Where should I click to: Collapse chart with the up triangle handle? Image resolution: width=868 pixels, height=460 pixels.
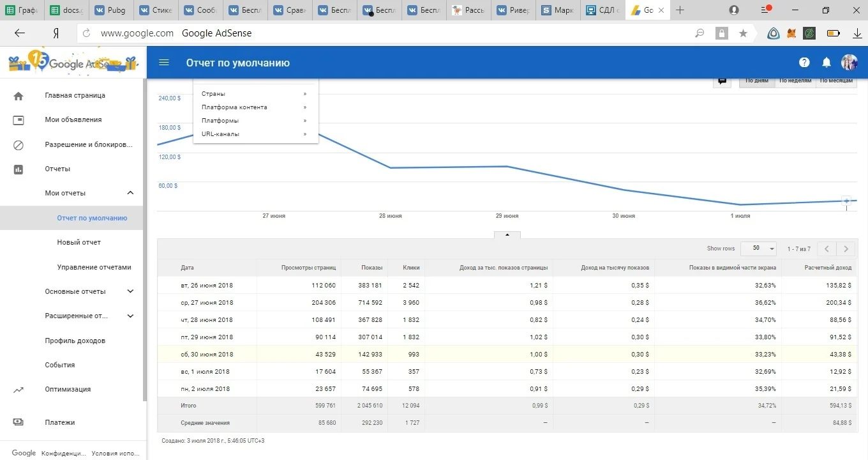pos(507,235)
